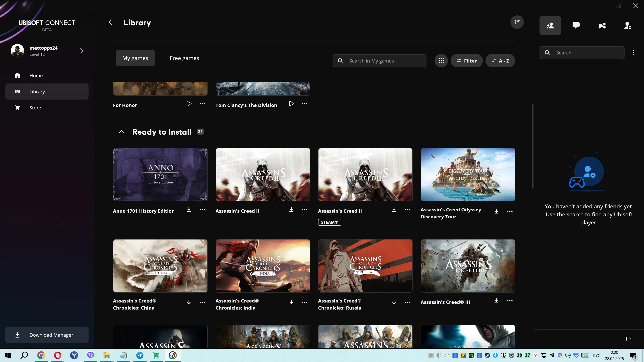This screenshot has width=644, height=362.
Task: Click the library vertical scrollbar
Action: pos(532,146)
